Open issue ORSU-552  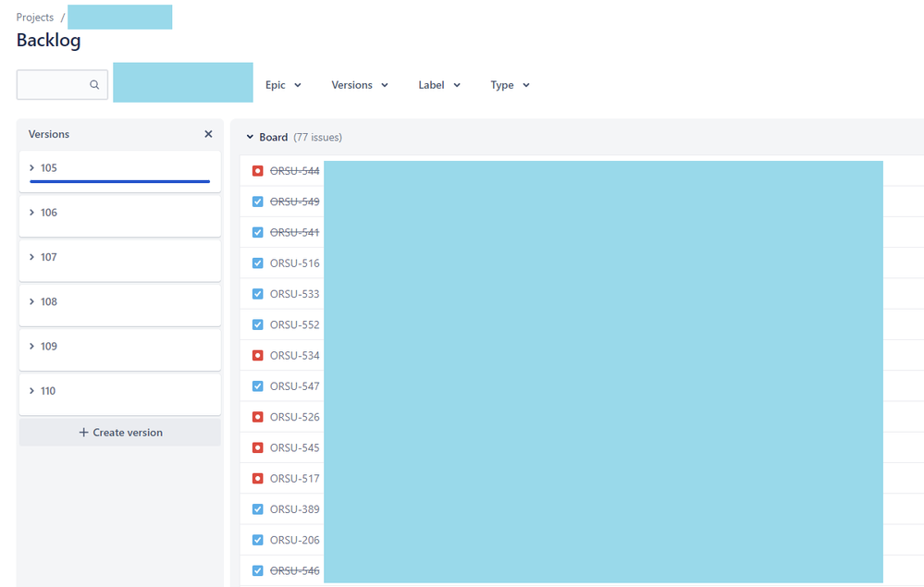pos(295,324)
